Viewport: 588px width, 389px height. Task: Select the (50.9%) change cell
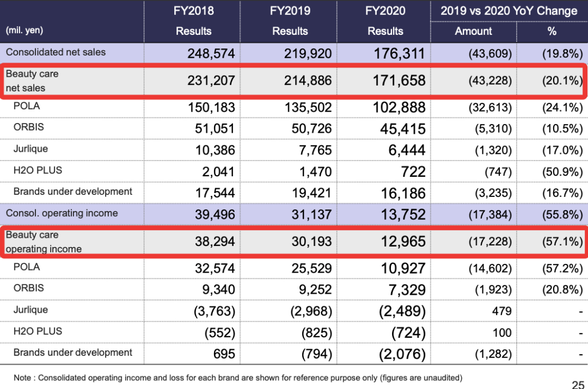pos(562,172)
